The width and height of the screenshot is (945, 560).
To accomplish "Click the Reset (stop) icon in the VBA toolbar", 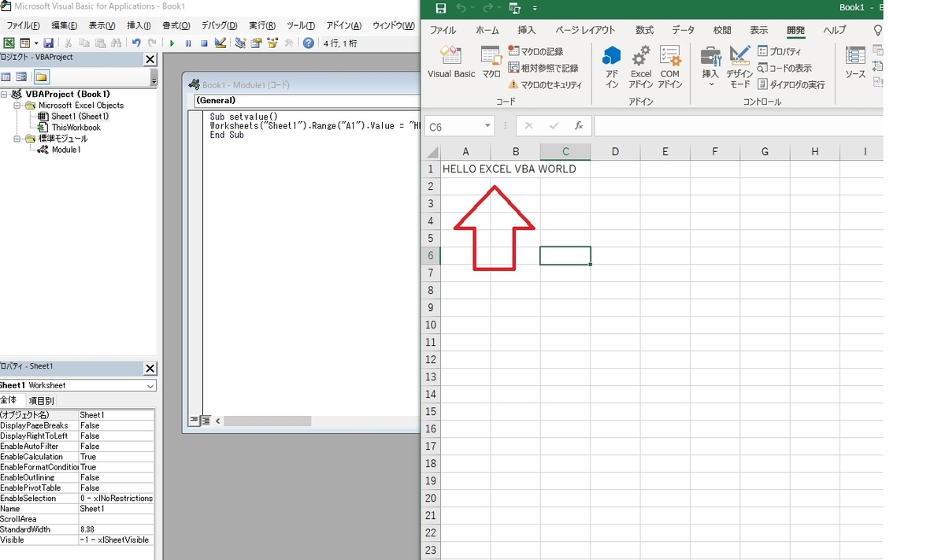I will (x=204, y=43).
